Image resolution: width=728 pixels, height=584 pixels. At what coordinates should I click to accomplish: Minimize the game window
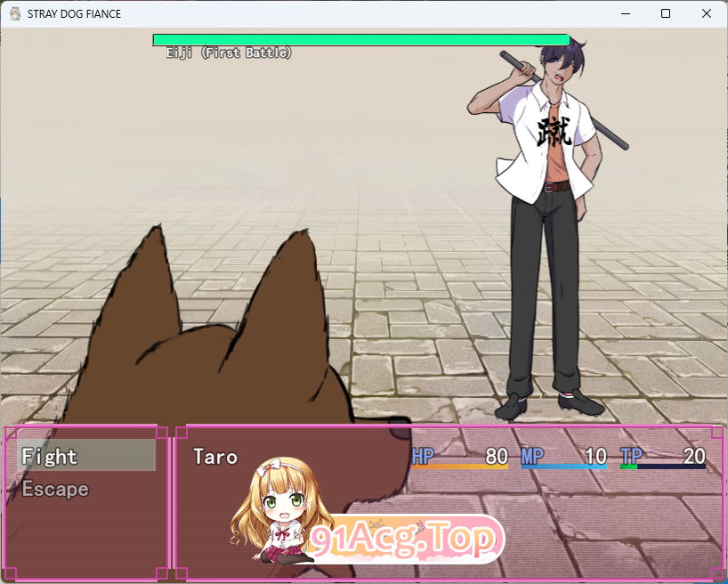[x=624, y=14]
